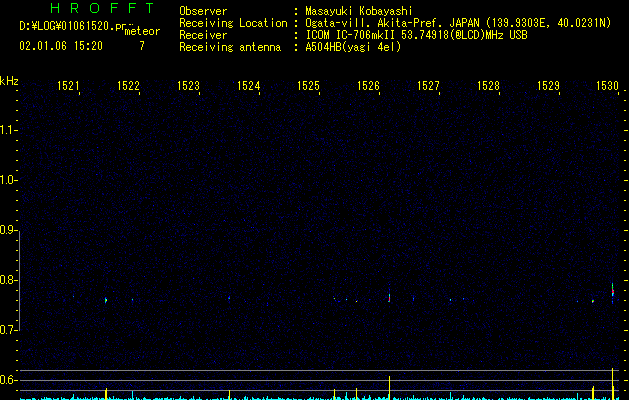Click the 1527 time axis label
Image resolution: width=629 pixels, height=400 pixels.
(428, 85)
